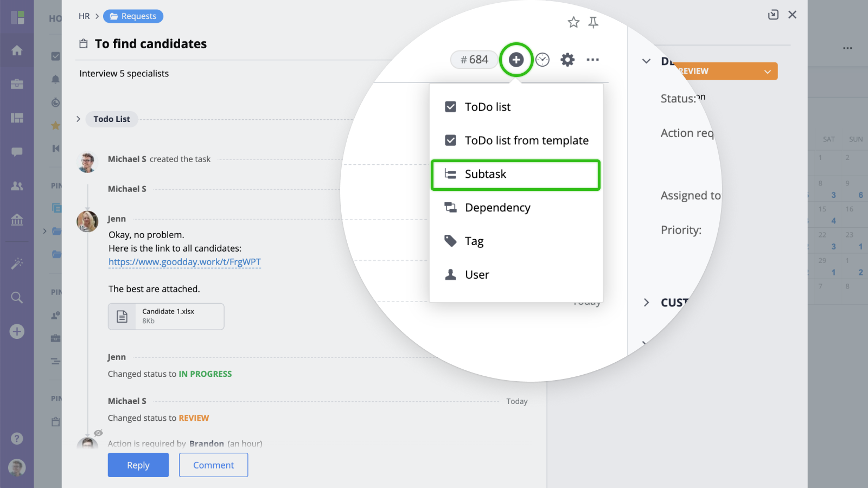
Task: Select Dependency from the add menu
Action: 497,208
